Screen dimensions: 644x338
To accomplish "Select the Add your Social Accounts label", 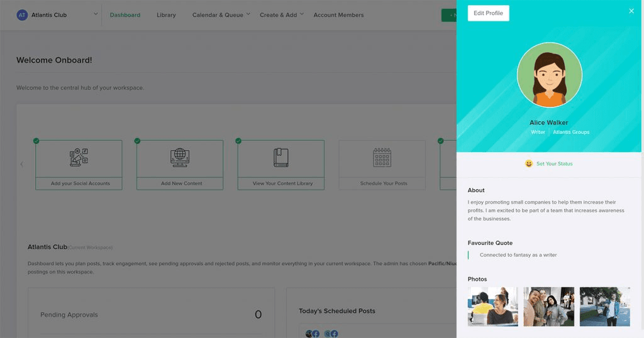I will pos(80,183).
